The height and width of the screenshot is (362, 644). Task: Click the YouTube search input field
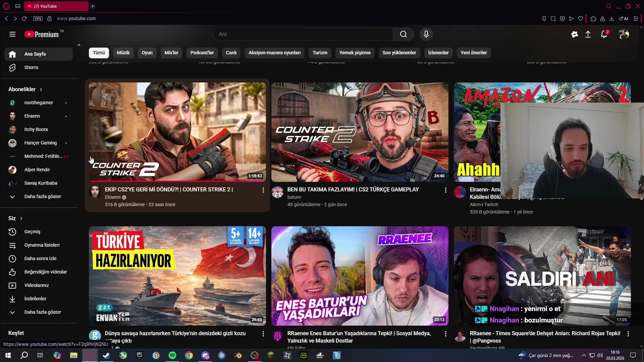[303, 34]
